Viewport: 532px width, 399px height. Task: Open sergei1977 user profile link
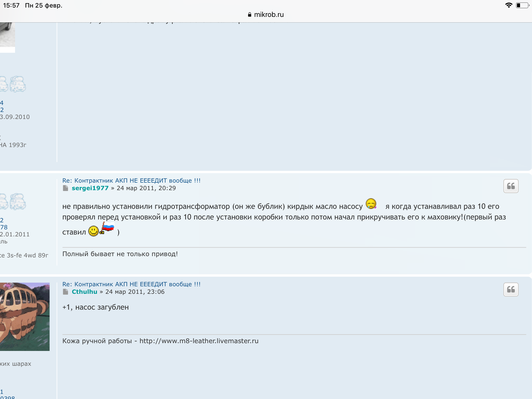(x=90, y=188)
